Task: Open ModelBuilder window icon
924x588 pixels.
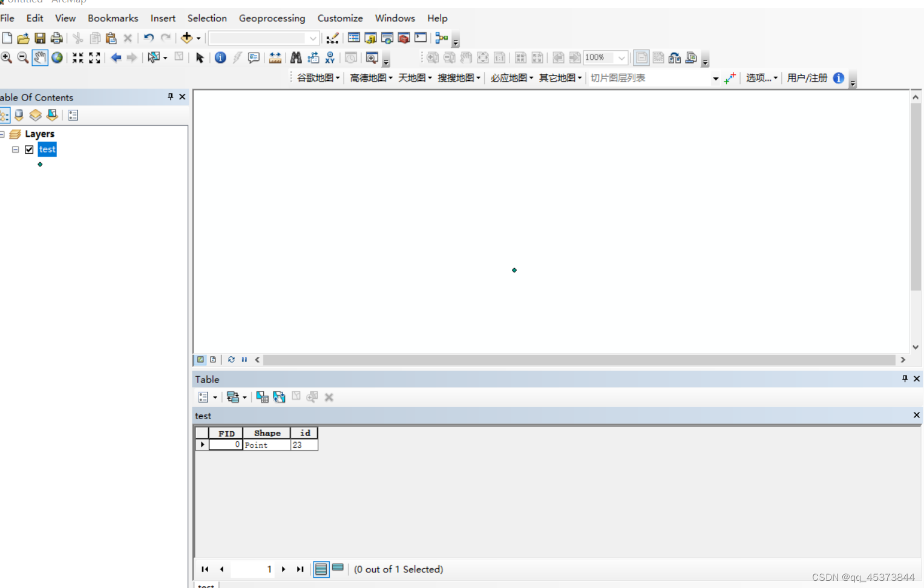Action: tap(442, 38)
